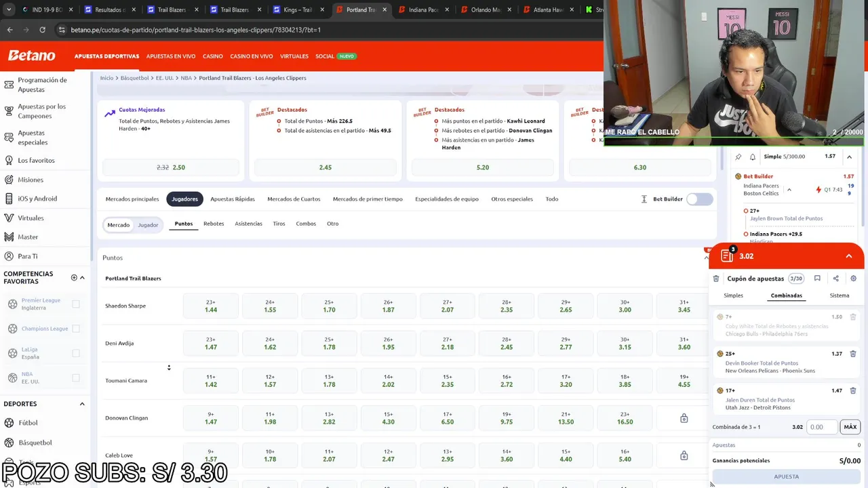The image size is (868, 488).
Task: Open Virtuales in the sidebar
Action: click(31, 218)
